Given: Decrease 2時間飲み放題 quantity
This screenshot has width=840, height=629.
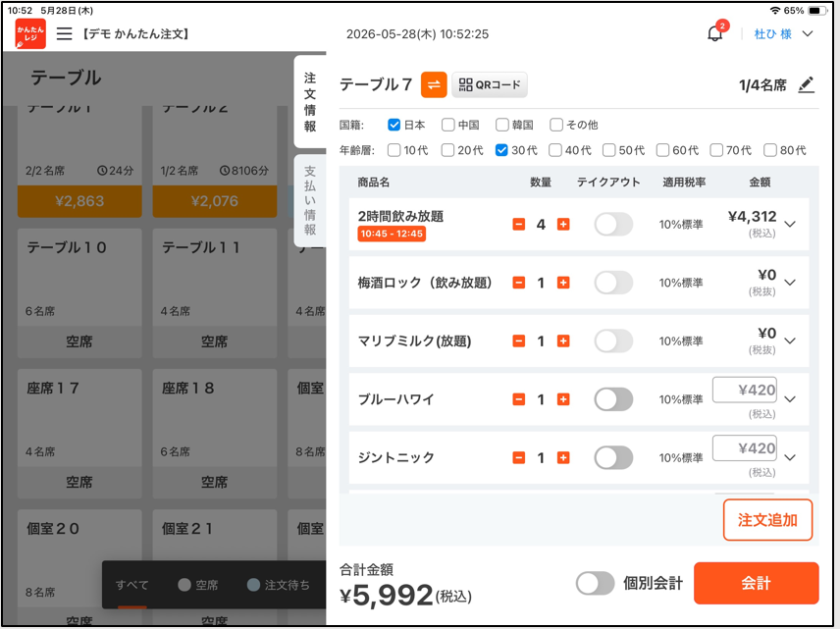Looking at the screenshot, I should [518, 224].
